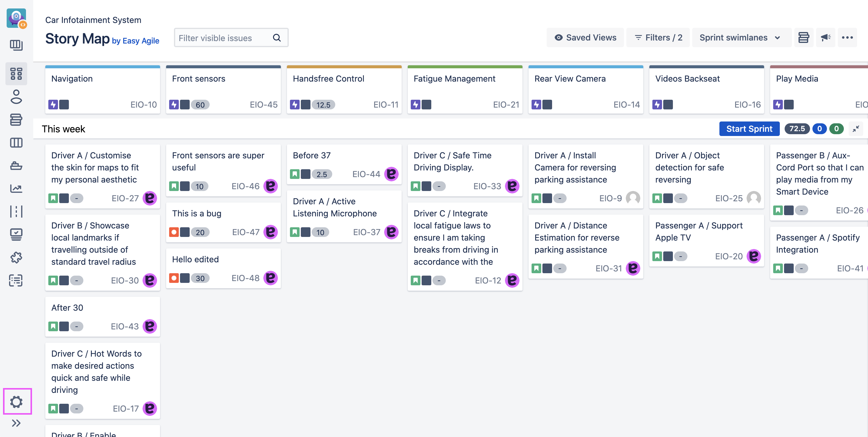This screenshot has height=437, width=868.
Task: Click the dark color swatch on Front sensors epic
Action: coord(185,105)
